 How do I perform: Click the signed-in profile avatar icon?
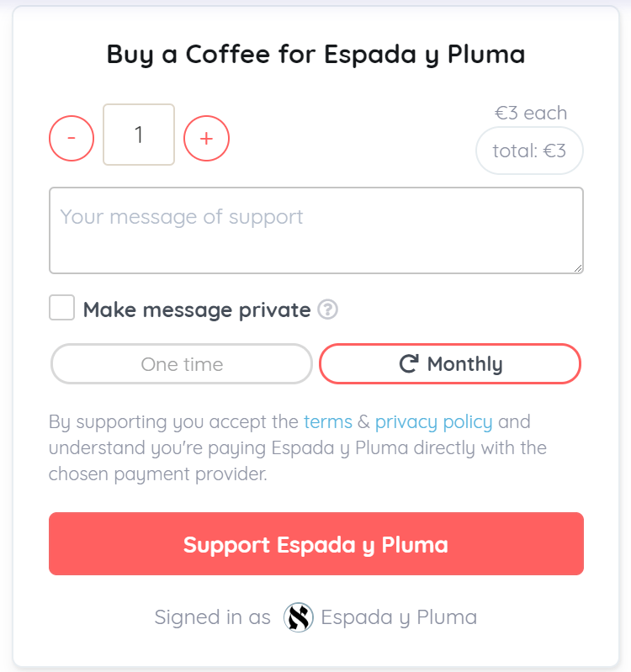(298, 617)
